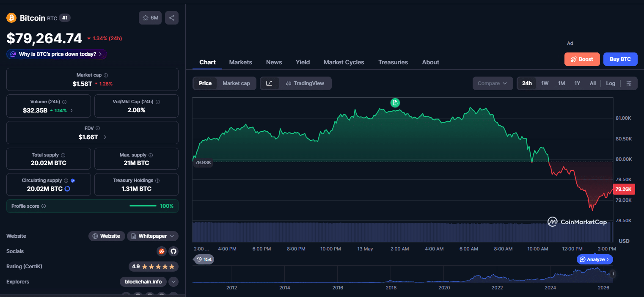Screen dimensions: 644x297
Task: Click the $79,264.74 price value
Action: click(44, 38)
